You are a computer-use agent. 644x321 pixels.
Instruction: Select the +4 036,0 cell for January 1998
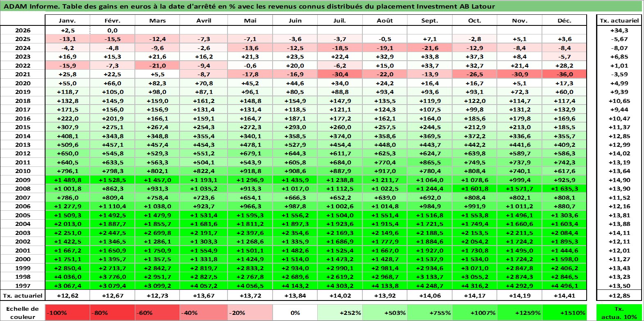pyautogui.click(x=67, y=277)
